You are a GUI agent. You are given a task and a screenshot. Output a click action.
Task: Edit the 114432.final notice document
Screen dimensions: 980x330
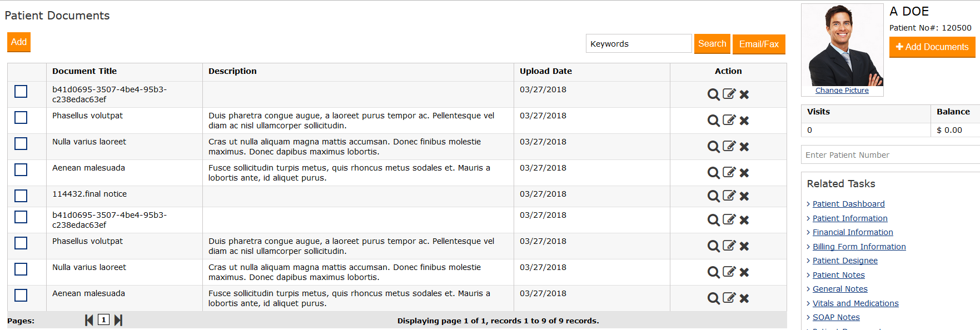click(x=729, y=196)
